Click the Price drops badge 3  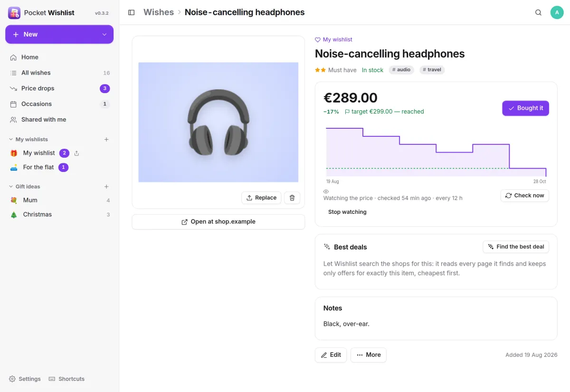(x=105, y=88)
